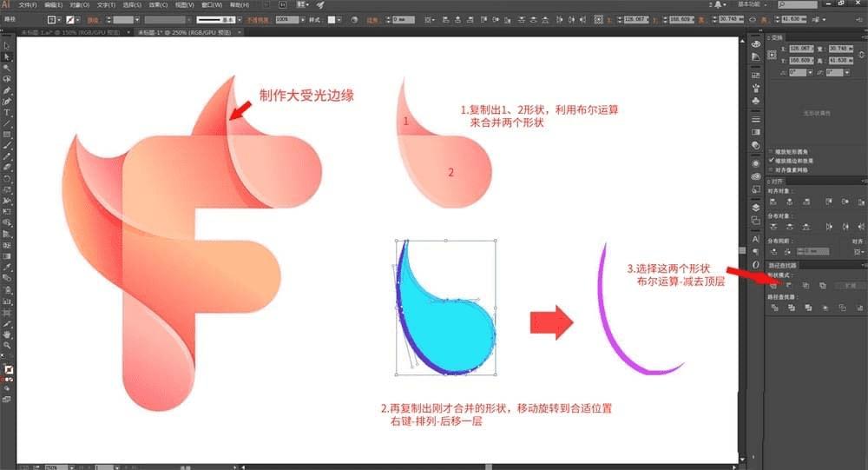Select the Paintbrush tool
This screenshot has width=868, height=470.
coord(7,146)
